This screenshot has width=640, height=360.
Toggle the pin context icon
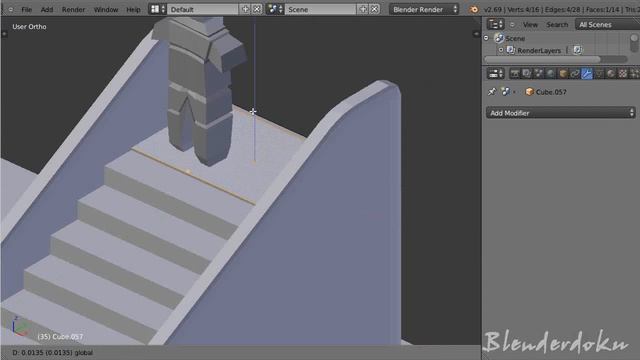tap(492, 91)
